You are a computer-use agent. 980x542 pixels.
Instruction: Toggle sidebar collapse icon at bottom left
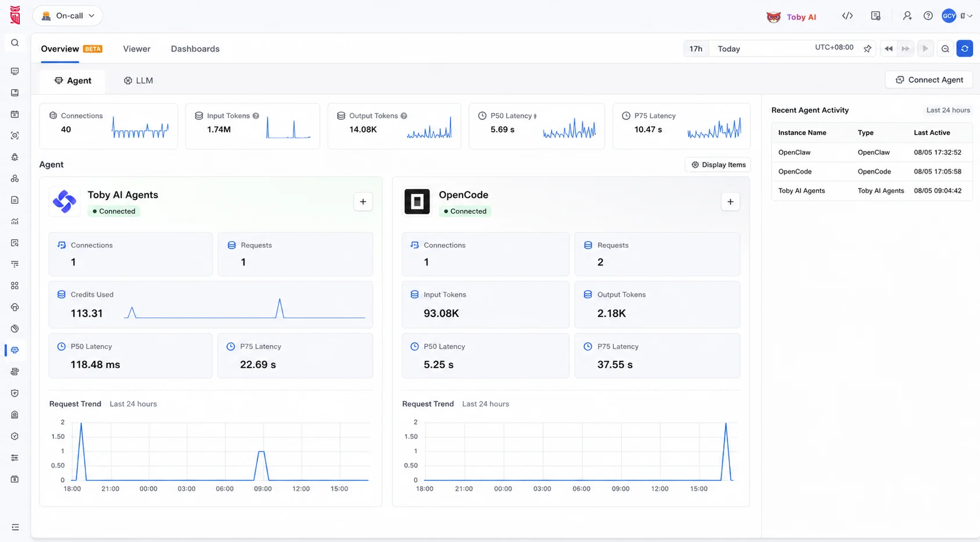[x=15, y=527]
